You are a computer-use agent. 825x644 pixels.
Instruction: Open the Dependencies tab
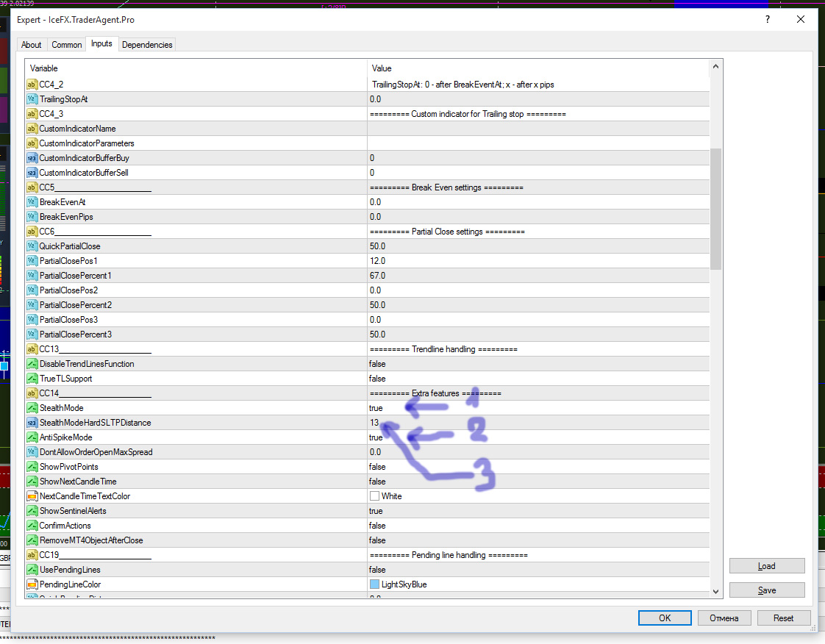click(147, 45)
